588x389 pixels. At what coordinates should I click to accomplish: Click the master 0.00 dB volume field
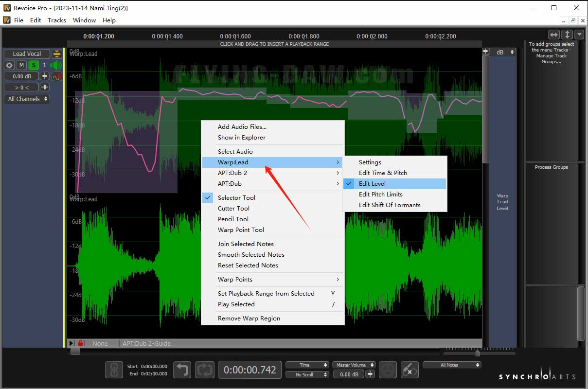coord(349,374)
